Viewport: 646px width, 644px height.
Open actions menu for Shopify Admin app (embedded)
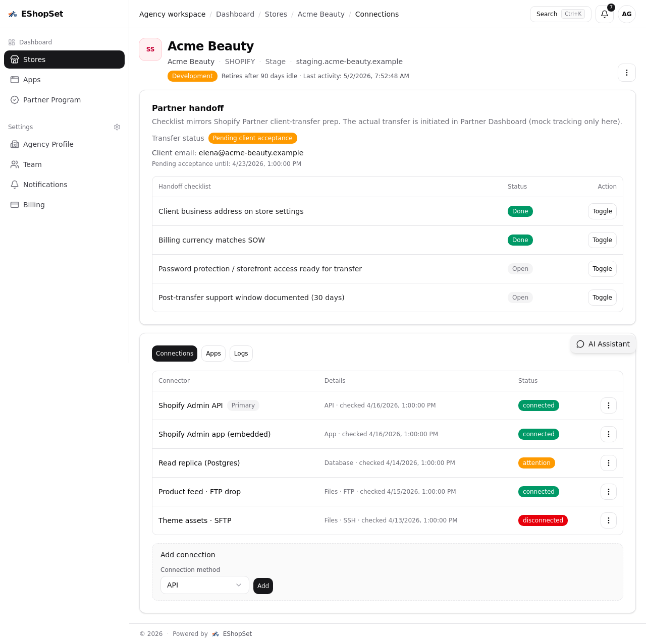coord(609,434)
